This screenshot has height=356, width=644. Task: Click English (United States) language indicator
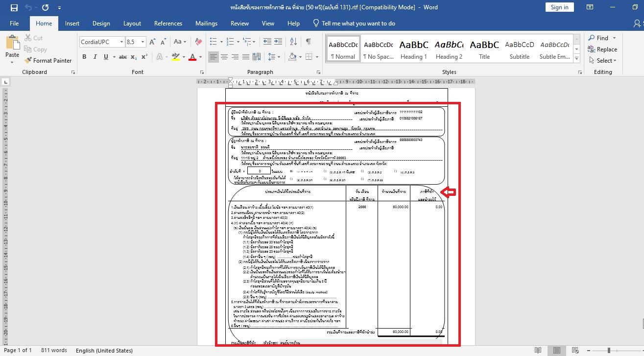(104, 351)
